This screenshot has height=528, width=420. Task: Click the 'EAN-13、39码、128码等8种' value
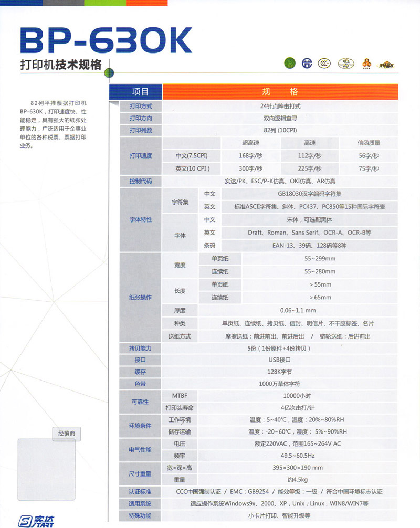click(310, 246)
